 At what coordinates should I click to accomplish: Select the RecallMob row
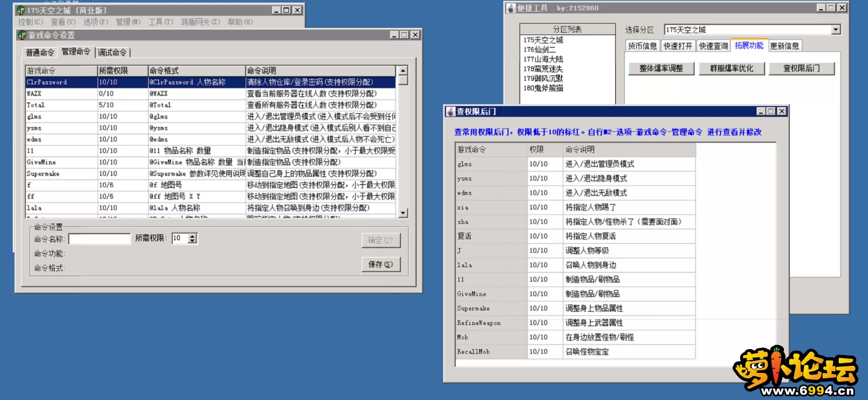point(576,352)
